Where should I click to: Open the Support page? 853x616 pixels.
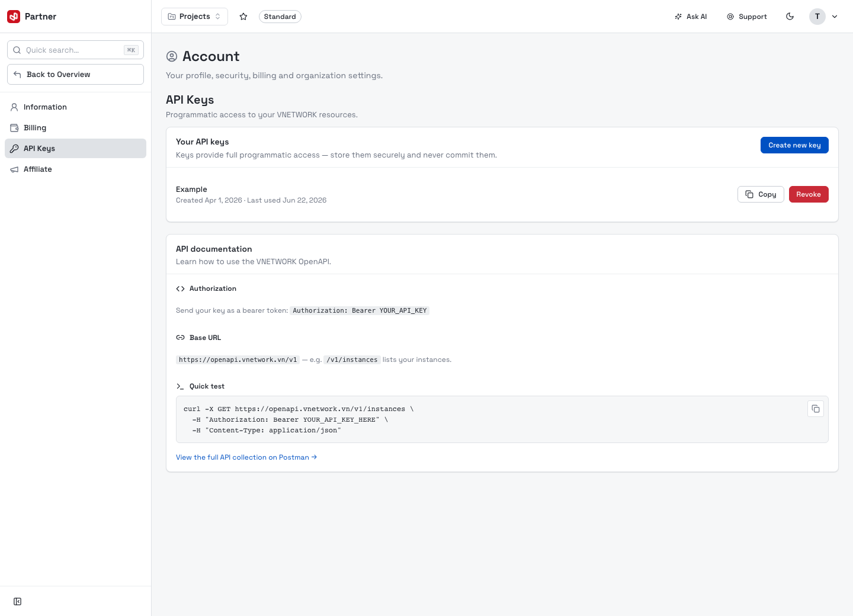[x=747, y=17]
